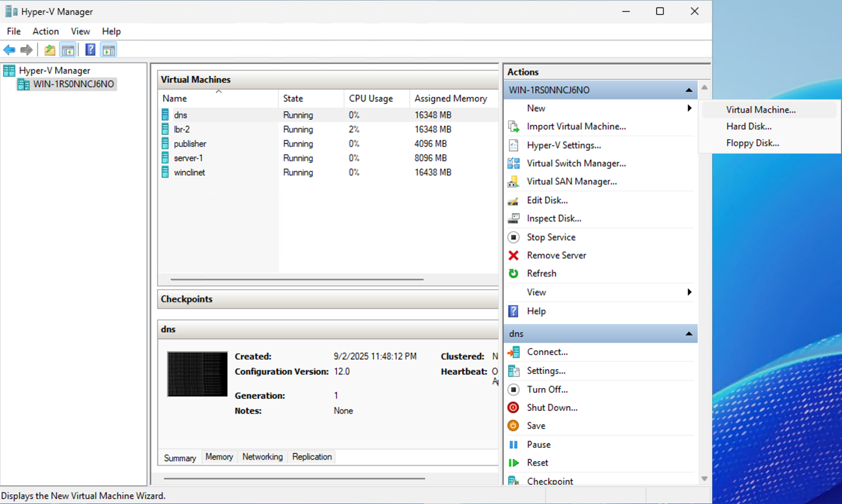Switch to the Summary tab
The image size is (842, 504).
pos(180,458)
